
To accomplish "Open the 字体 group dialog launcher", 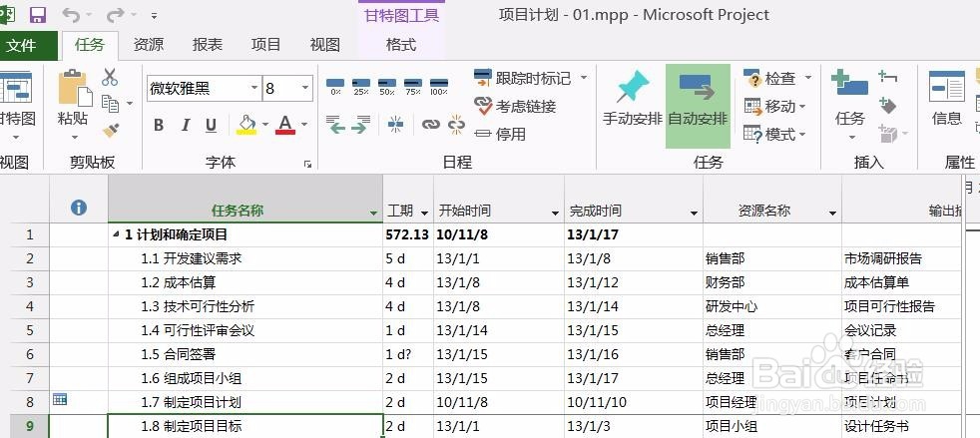I will pos(307,164).
